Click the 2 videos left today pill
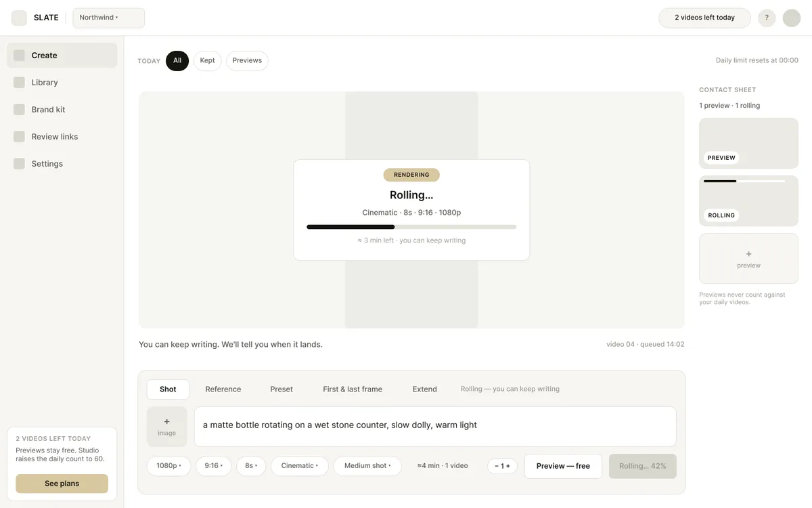 (x=704, y=18)
